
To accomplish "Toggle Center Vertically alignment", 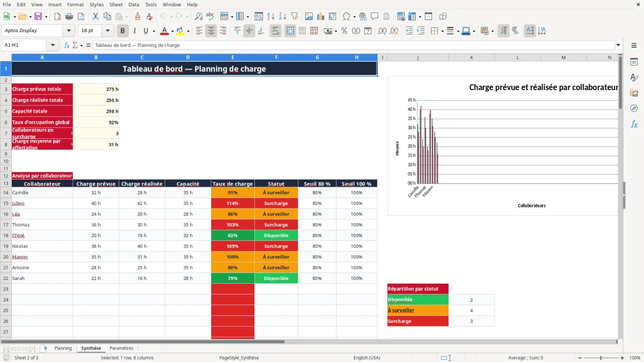I will click(249, 31).
